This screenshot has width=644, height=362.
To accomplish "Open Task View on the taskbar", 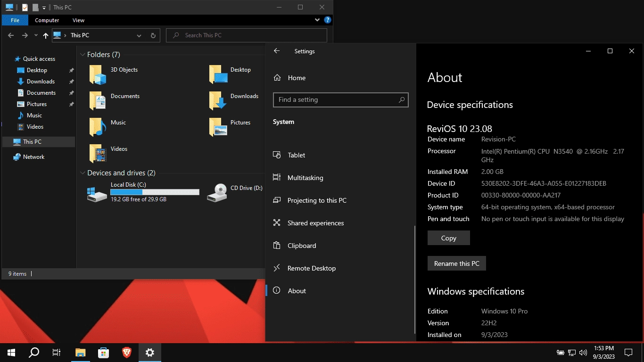I will [x=57, y=352].
